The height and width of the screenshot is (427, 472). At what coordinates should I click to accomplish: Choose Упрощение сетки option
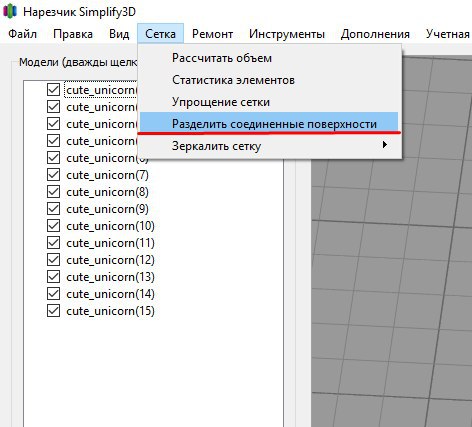[x=269, y=102]
